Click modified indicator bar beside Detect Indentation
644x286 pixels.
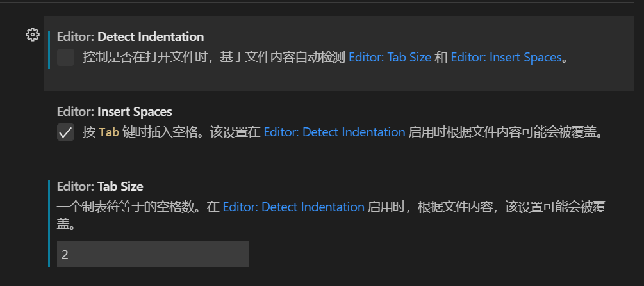pyautogui.click(x=49, y=49)
